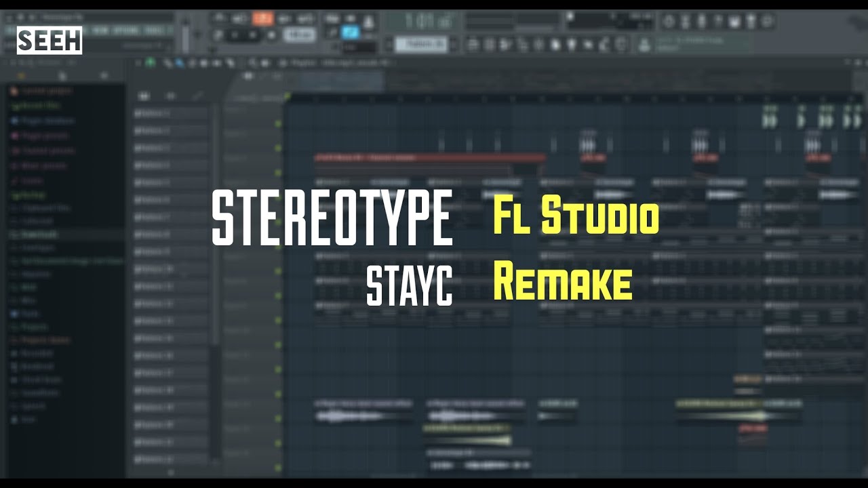Expand Plugin database in the browser

click(x=43, y=121)
